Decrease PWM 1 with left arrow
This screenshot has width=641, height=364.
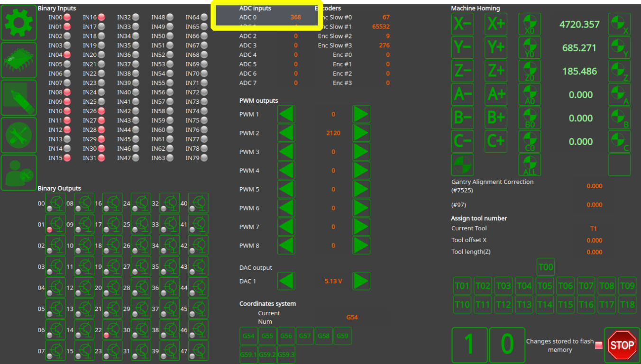coord(286,114)
